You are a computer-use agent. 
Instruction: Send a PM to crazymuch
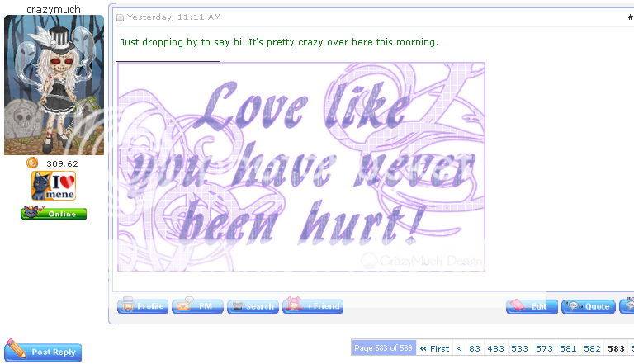(197, 306)
